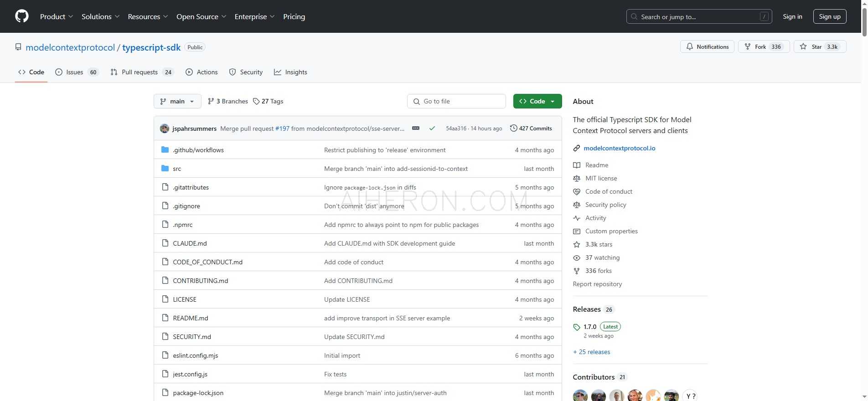Fork the repository with Fork button
Screen dimensions: 868x401
click(x=764, y=46)
